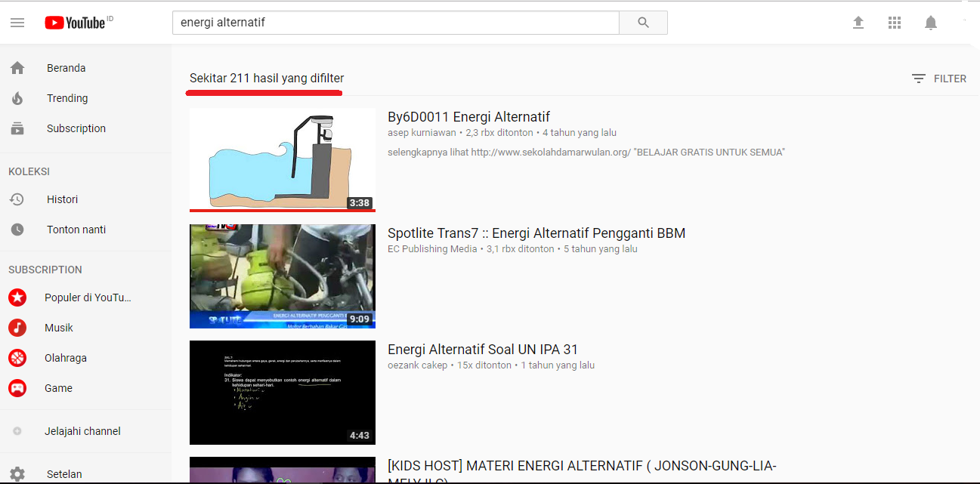Open the Game channel
Screen dimensions: 980x484
pos(58,388)
